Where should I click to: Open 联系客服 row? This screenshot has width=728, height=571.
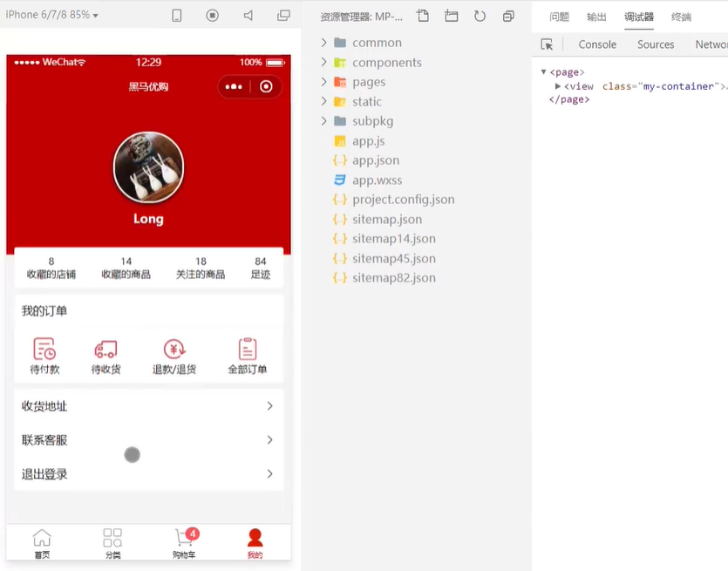pyautogui.click(x=148, y=440)
